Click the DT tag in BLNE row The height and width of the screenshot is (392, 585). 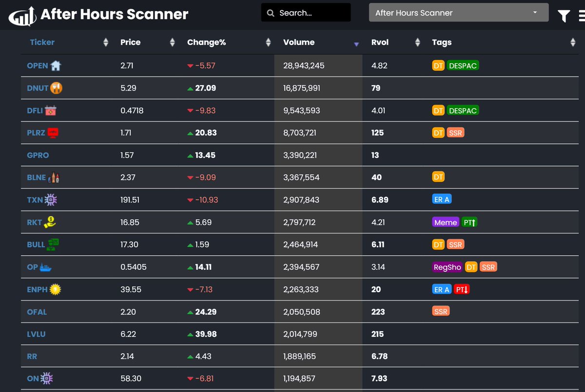pos(438,177)
